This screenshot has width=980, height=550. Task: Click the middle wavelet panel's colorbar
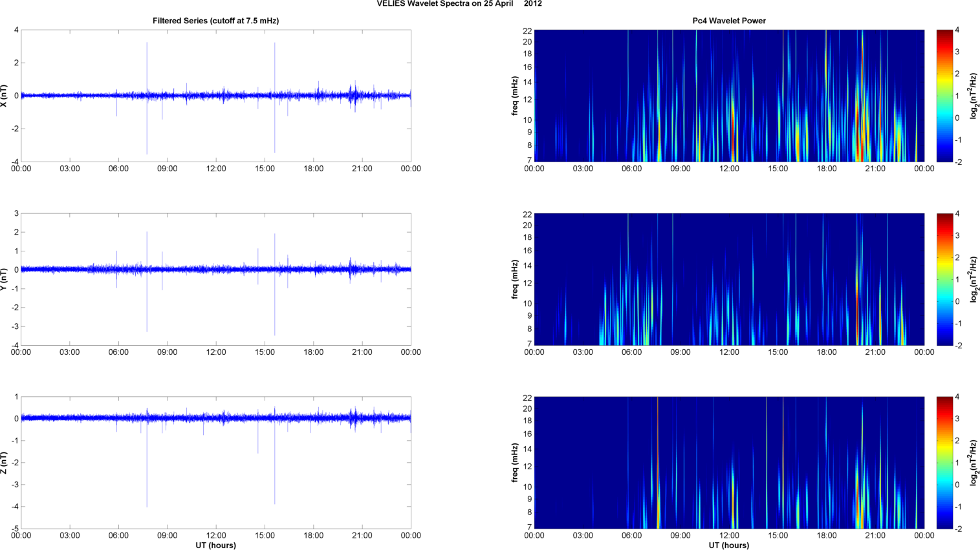tap(944, 279)
